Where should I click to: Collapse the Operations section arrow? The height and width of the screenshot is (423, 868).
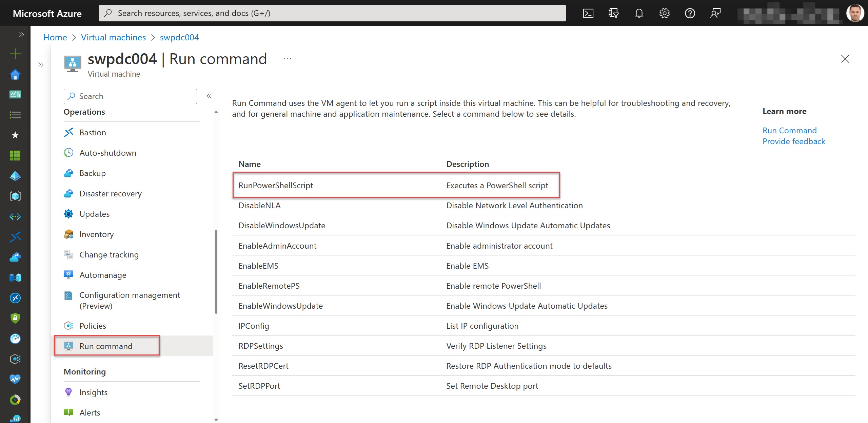[x=216, y=112]
